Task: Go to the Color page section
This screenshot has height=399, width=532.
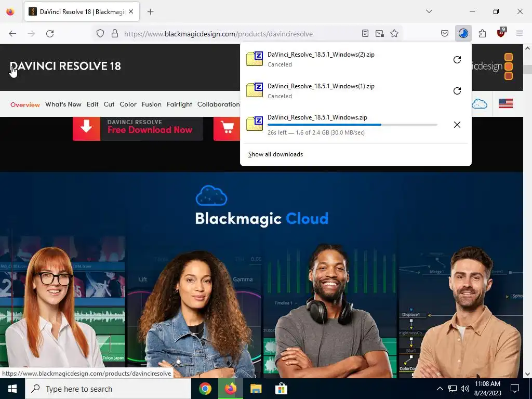Action: pos(128,104)
